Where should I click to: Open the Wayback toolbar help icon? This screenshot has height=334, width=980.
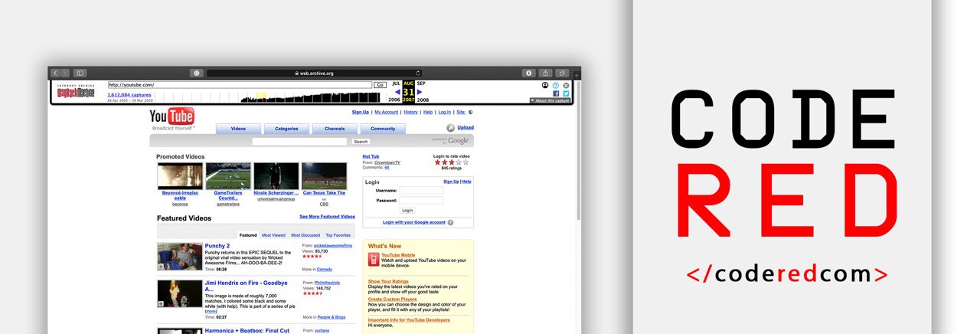[556, 85]
